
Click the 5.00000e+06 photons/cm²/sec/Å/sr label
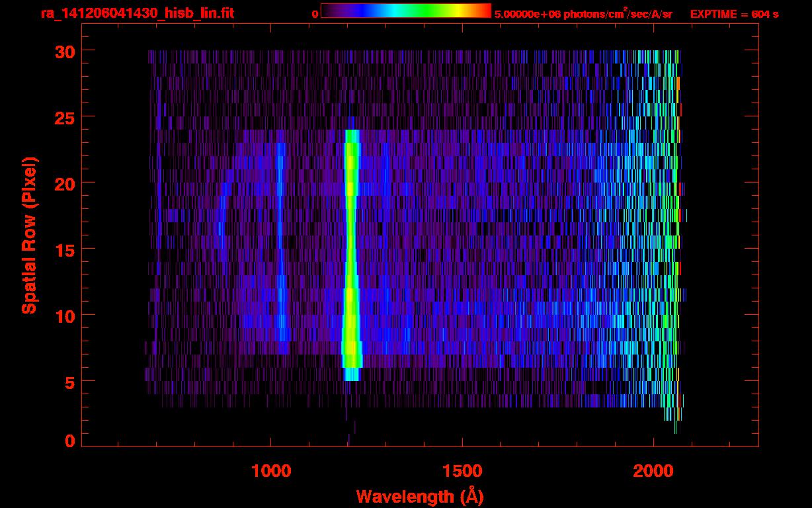(x=583, y=13)
